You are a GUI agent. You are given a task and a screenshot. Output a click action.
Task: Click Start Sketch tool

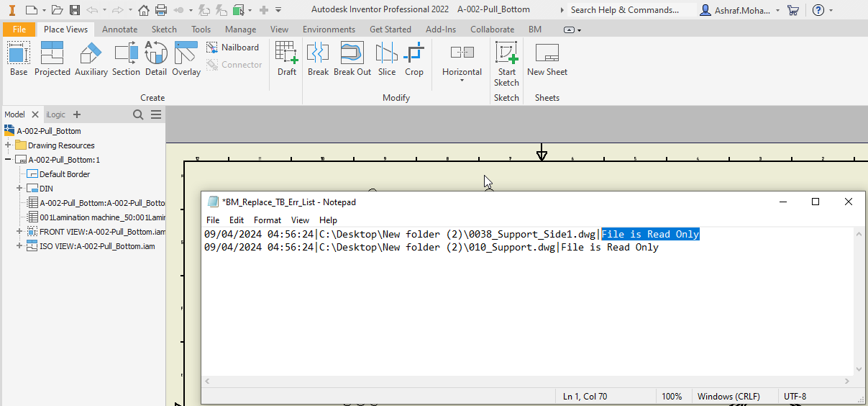(x=506, y=63)
